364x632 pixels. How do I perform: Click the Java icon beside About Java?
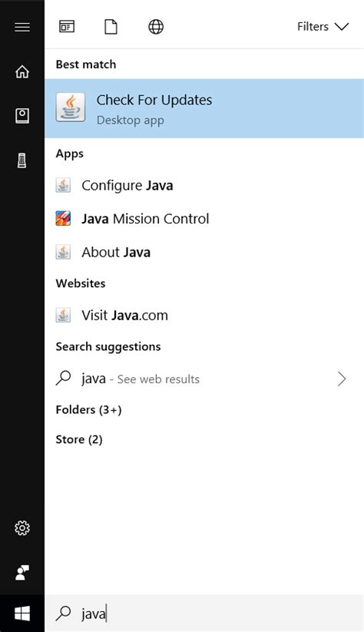[63, 253]
